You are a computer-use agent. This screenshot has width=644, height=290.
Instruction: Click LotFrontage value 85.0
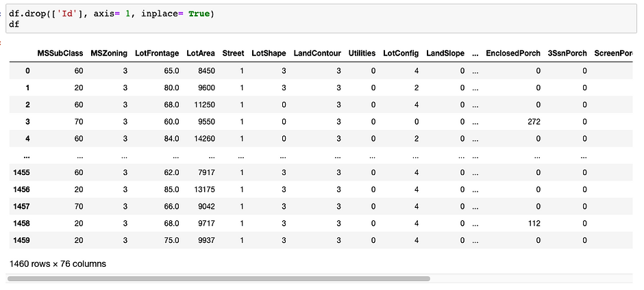(172, 189)
